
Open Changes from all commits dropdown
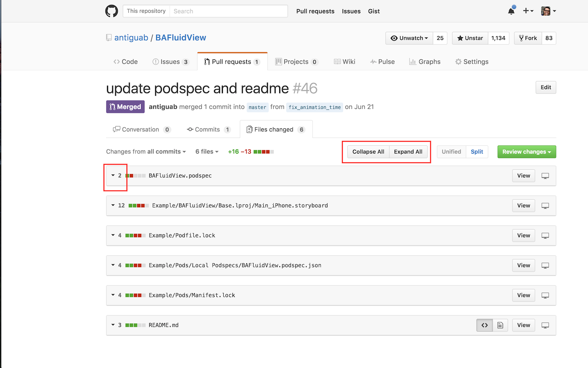click(146, 151)
